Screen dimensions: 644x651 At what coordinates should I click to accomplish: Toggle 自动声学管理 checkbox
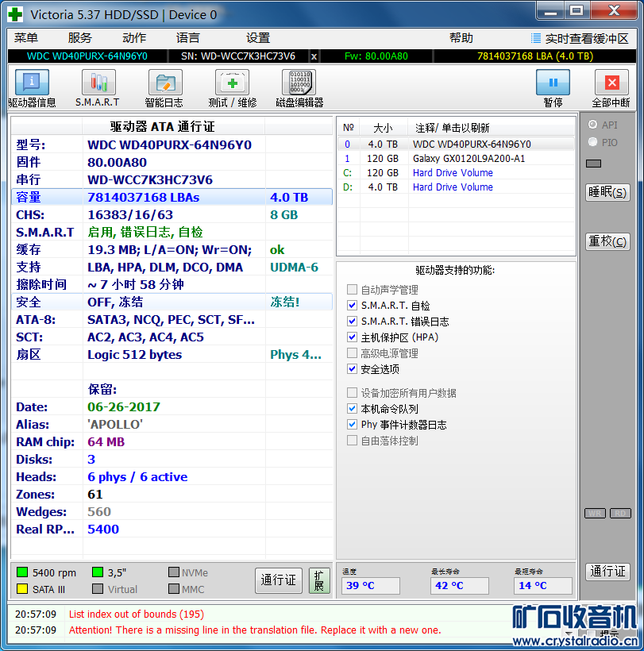[x=352, y=289]
